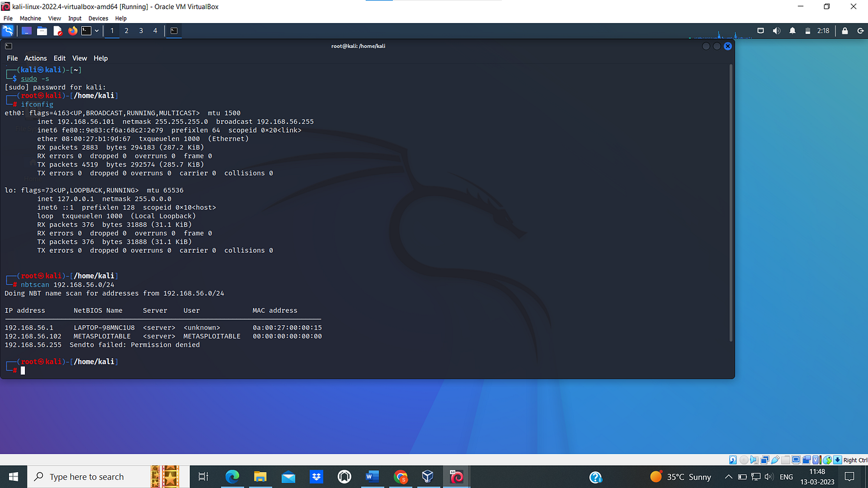Expand hidden icons in the Windows system tray
The image size is (868, 488).
click(x=728, y=477)
